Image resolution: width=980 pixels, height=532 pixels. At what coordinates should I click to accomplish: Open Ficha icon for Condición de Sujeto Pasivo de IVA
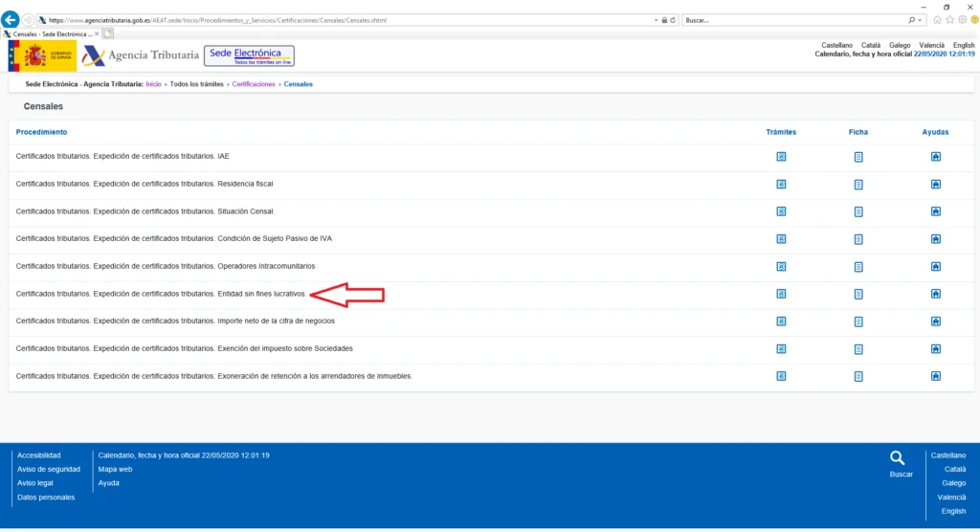tap(858, 239)
